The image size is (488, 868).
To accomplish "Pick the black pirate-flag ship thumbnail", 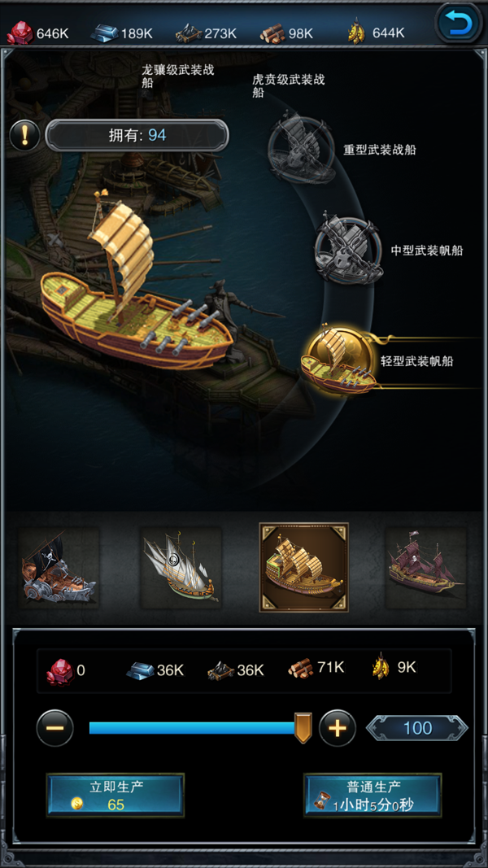I will (x=59, y=568).
